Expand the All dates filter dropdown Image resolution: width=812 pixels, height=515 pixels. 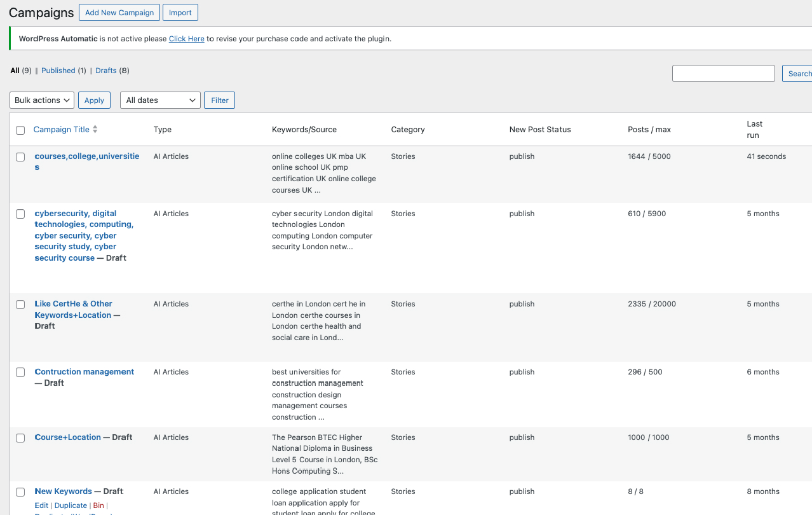[x=160, y=100]
